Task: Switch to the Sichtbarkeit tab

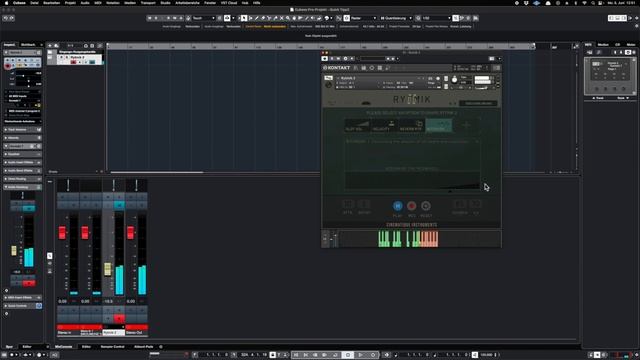Action: pos(28,44)
